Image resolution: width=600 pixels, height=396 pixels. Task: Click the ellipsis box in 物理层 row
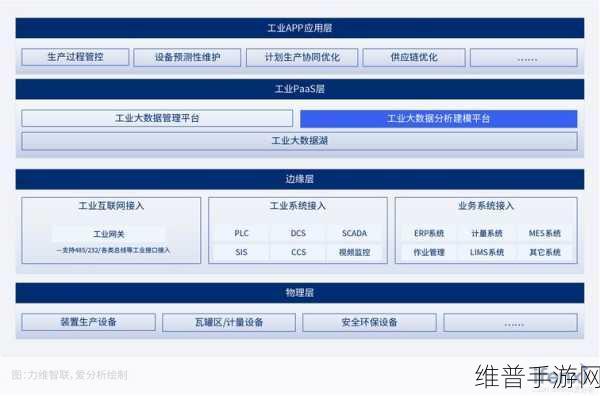[x=510, y=322]
